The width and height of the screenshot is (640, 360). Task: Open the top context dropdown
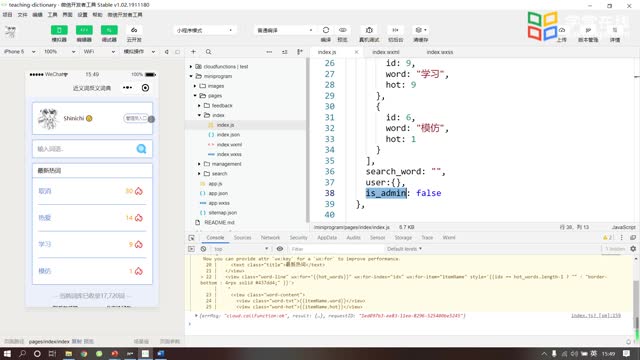click(241, 249)
